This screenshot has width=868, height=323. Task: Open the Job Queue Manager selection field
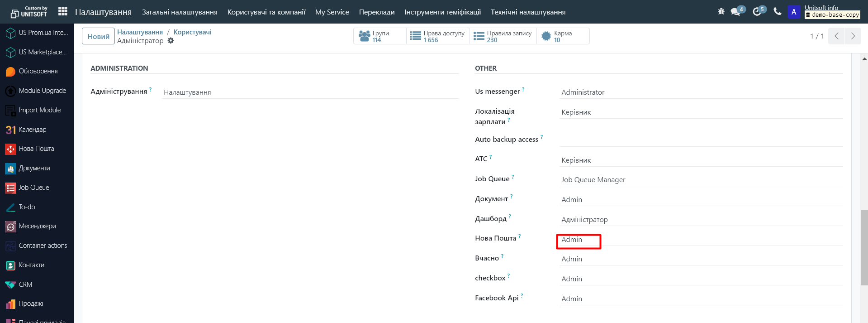[x=700, y=180]
